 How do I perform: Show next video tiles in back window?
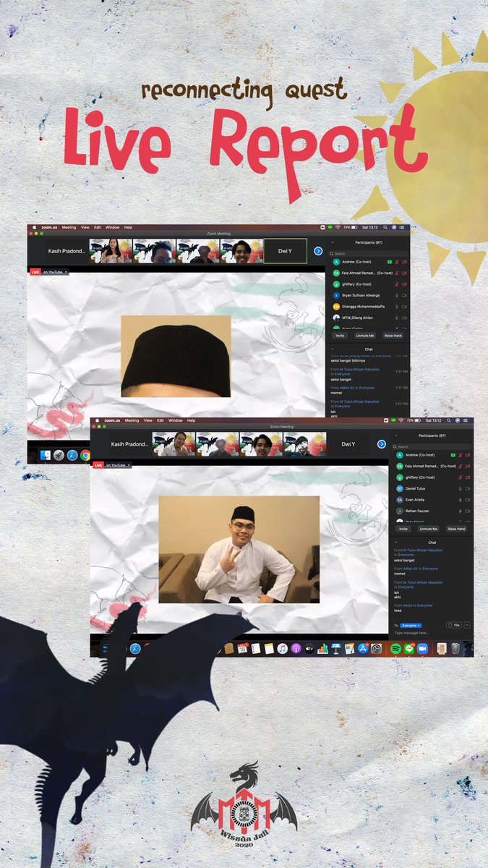[x=318, y=251]
